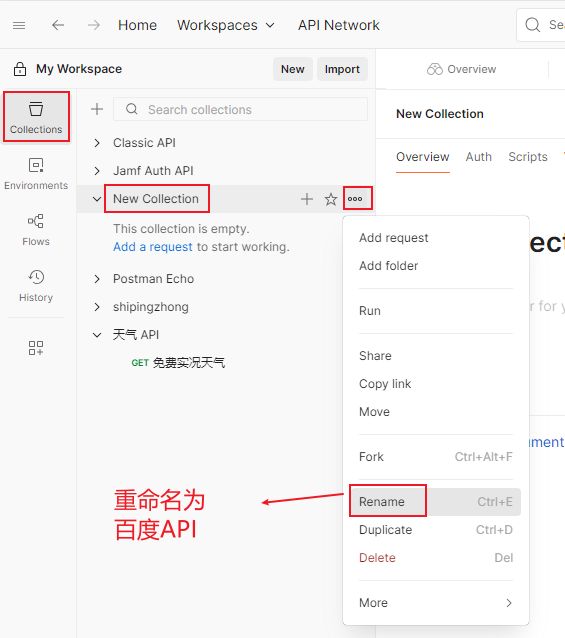565x638 pixels.
Task: Expand the Jamf Auth API collection
Action: (97, 170)
